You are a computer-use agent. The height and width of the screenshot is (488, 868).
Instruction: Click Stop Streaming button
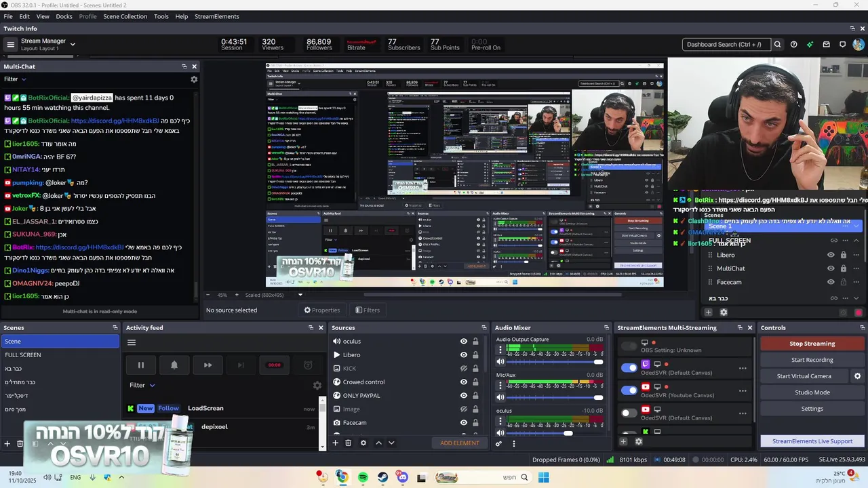[812, 344]
